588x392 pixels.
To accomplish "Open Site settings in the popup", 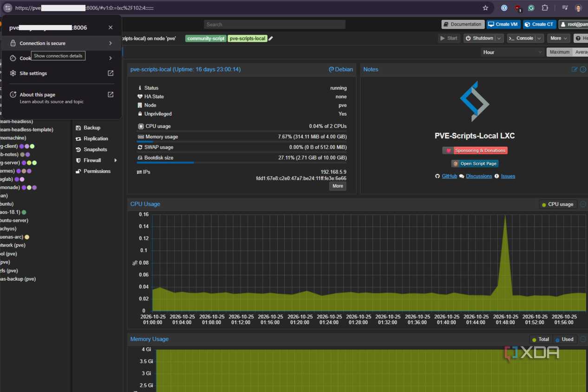I will (x=62, y=73).
